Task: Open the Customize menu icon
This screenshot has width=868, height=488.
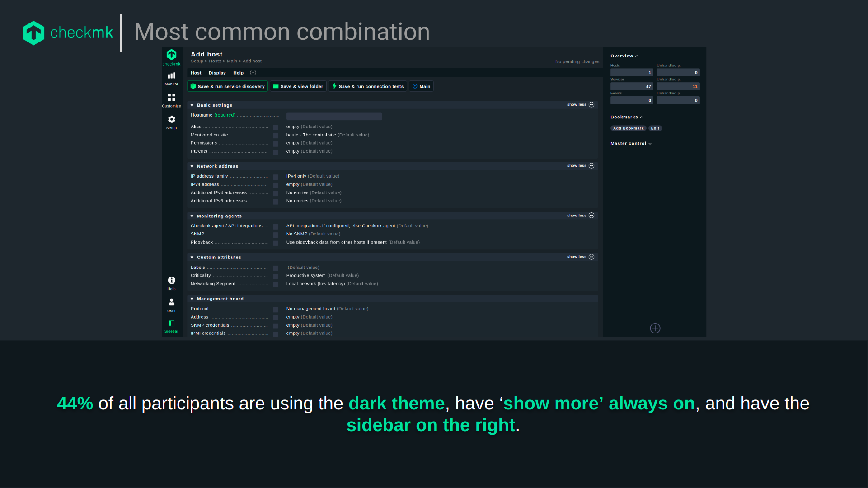Action: (x=171, y=100)
